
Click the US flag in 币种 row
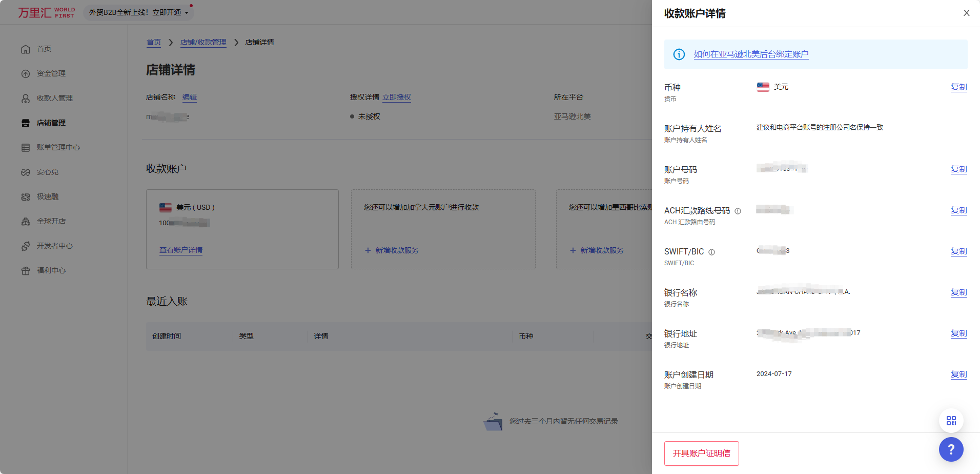tap(763, 87)
